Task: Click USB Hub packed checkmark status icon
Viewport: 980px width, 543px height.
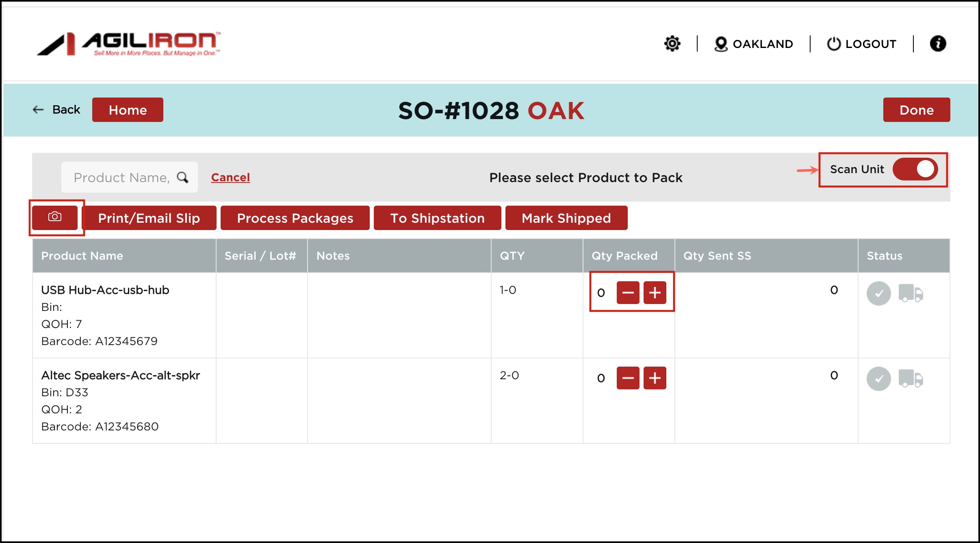Action: (x=878, y=293)
